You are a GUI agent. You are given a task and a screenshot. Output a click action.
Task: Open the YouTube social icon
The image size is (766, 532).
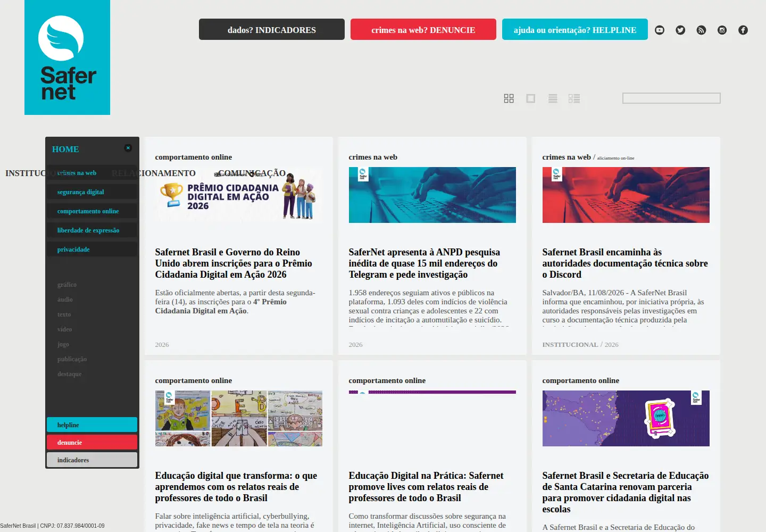(660, 30)
